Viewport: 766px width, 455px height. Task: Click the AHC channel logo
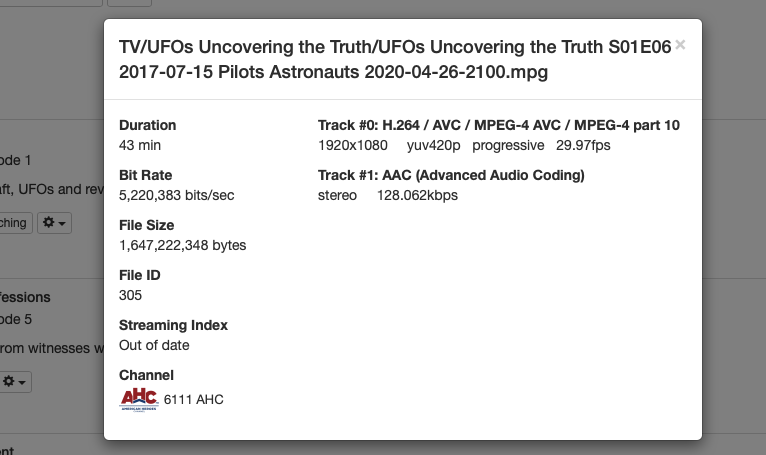[139, 399]
